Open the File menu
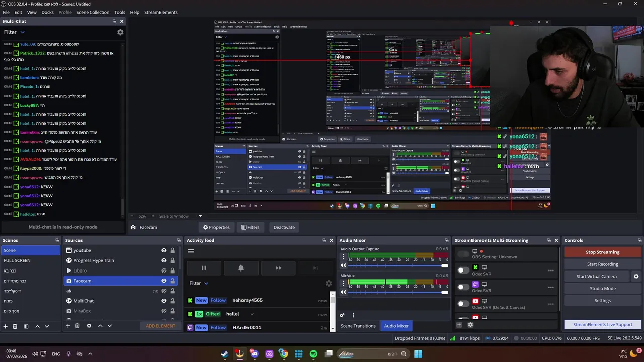The width and height of the screenshot is (644, 362). (x=6, y=12)
